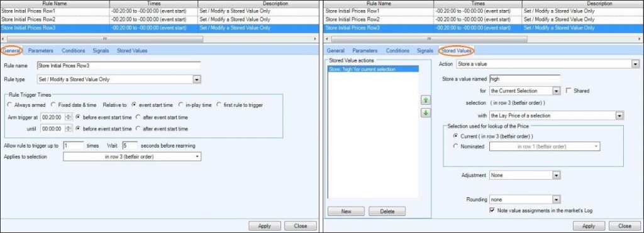Screen dimensions: 644x233
Task: Click the trigger times count field
Action: click(74, 146)
